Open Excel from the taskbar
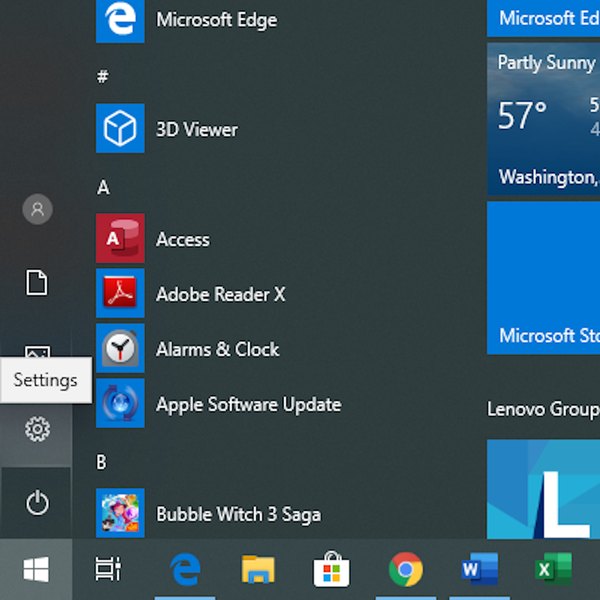600x600 pixels. click(553, 569)
